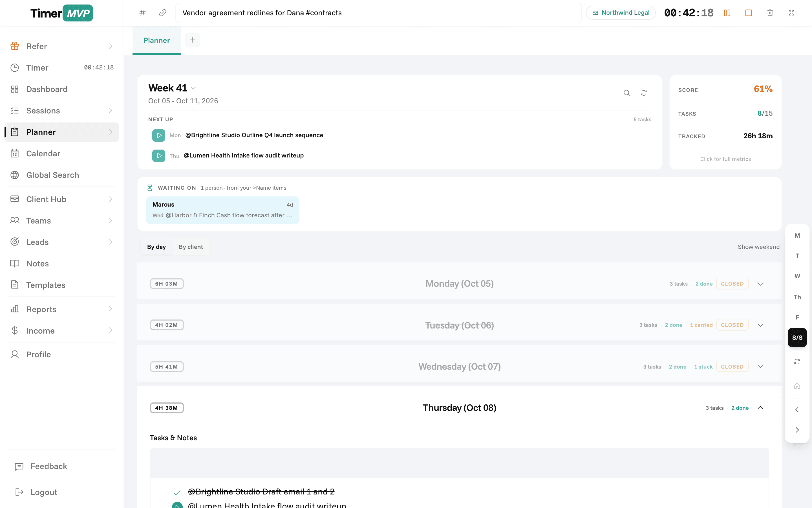Open Week 41 week selector dropdown
This screenshot has width=812, height=508.
[193, 88]
